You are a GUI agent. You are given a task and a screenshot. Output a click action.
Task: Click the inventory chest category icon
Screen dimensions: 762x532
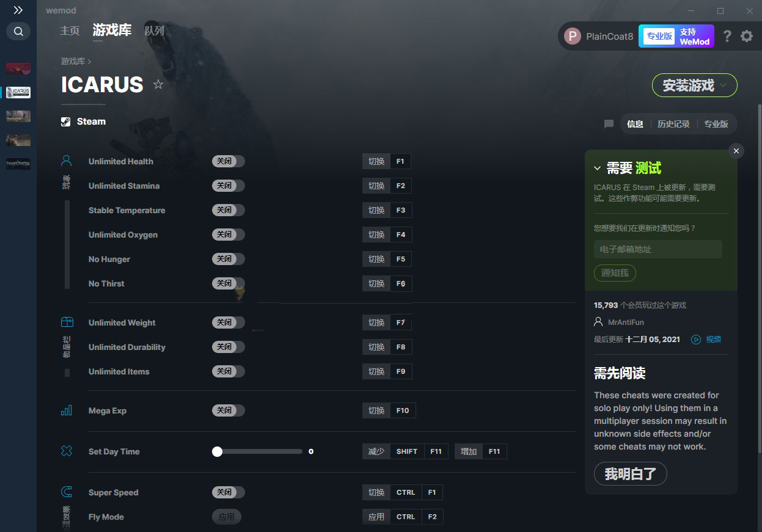pos(67,322)
